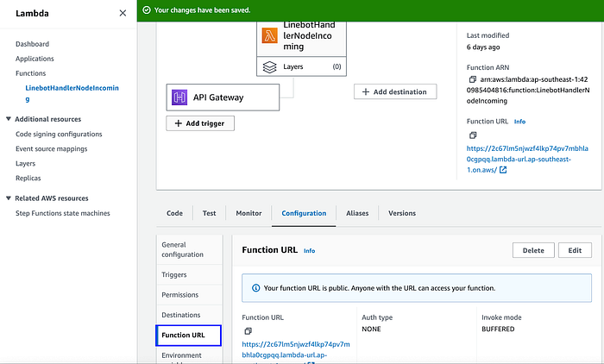
Task: Click the Add trigger button
Action: pos(200,123)
